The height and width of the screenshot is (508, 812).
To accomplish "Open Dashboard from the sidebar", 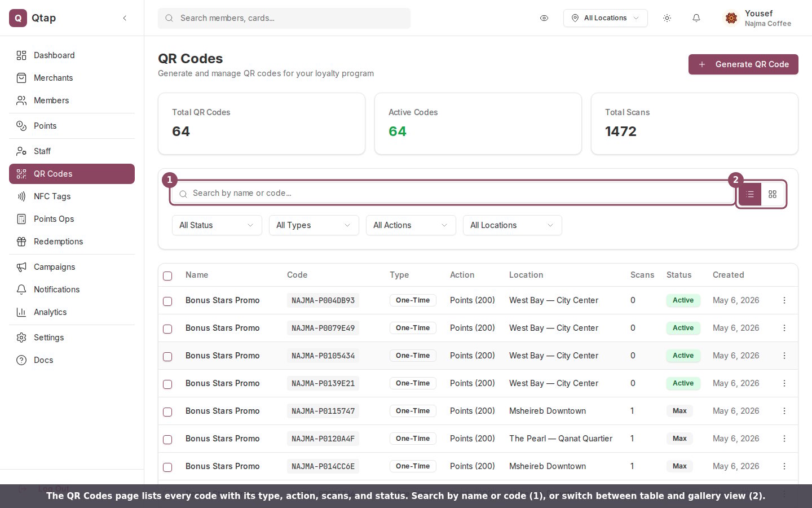I will (72, 55).
